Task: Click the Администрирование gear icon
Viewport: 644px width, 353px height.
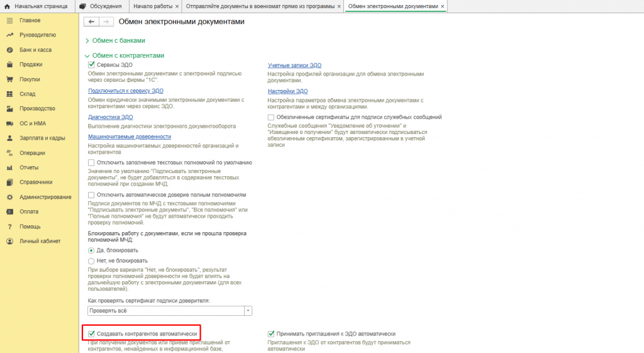Action: pos(10,197)
